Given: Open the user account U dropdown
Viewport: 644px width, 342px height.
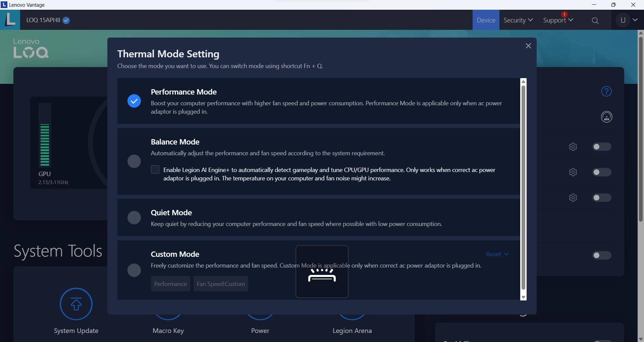Looking at the screenshot, I should (628, 20).
